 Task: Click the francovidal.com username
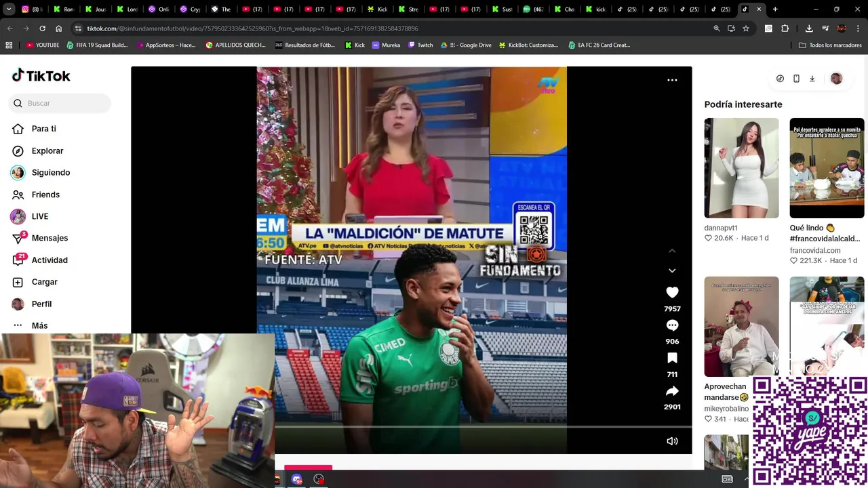click(815, 251)
